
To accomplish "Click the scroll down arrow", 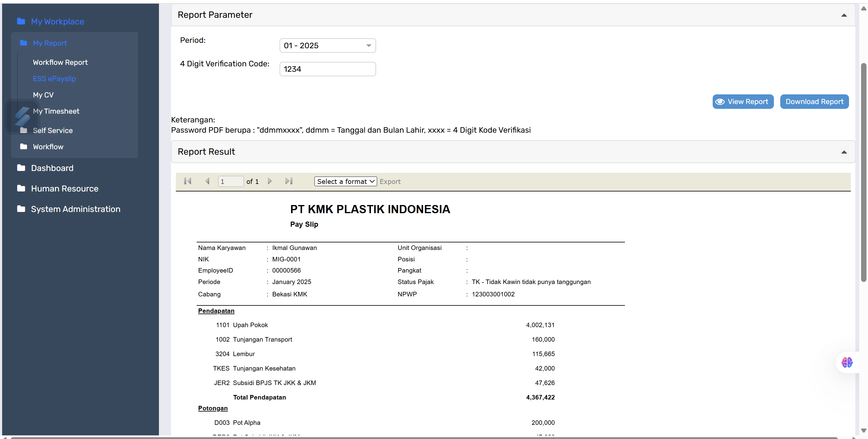I will (x=863, y=430).
